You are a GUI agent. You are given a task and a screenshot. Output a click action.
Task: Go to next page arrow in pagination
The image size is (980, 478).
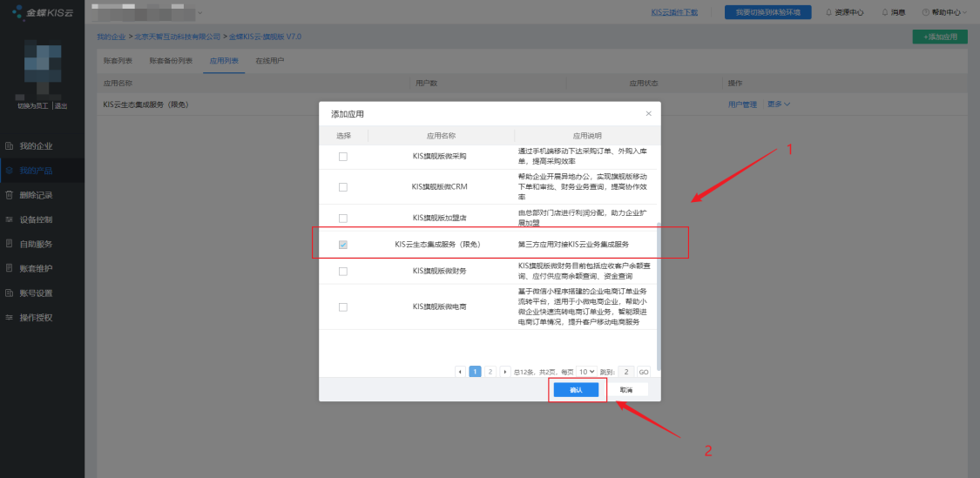(505, 372)
